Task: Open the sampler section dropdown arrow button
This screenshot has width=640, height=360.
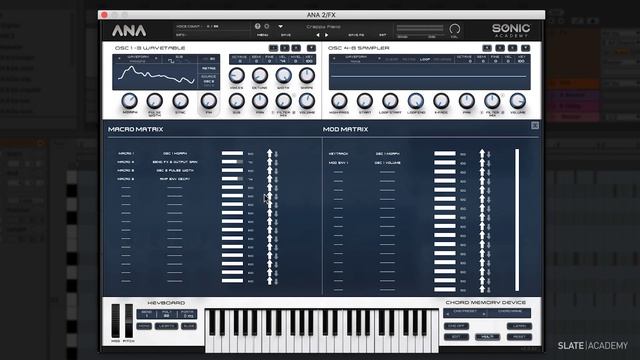Action: [526, 48]
